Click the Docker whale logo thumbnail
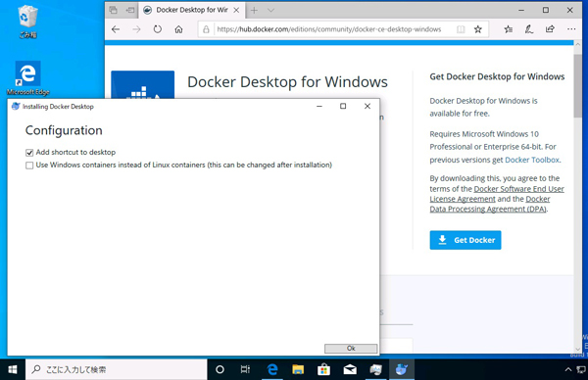This screenshot has height=380, width=588. [142, 84]
